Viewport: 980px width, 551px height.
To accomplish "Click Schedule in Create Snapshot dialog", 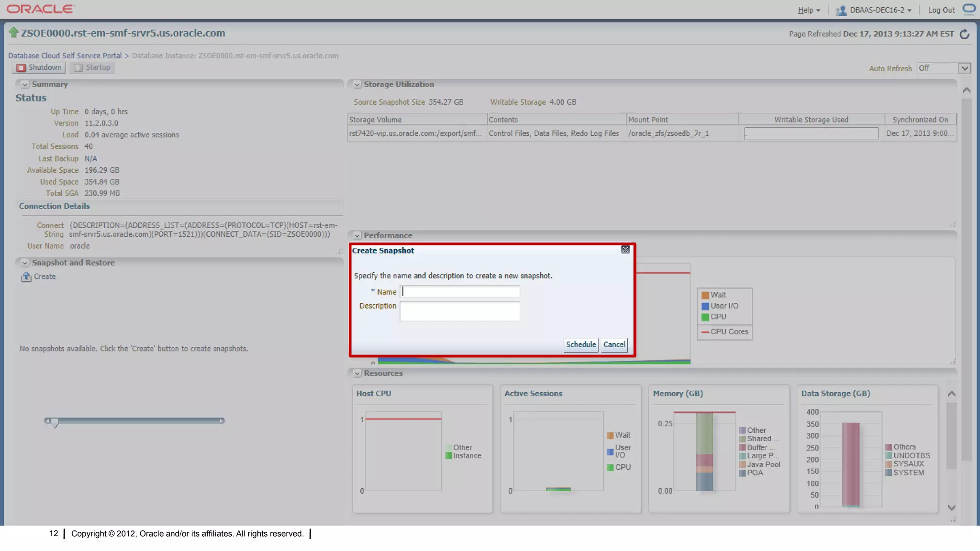I will click(x=581, y=344).
